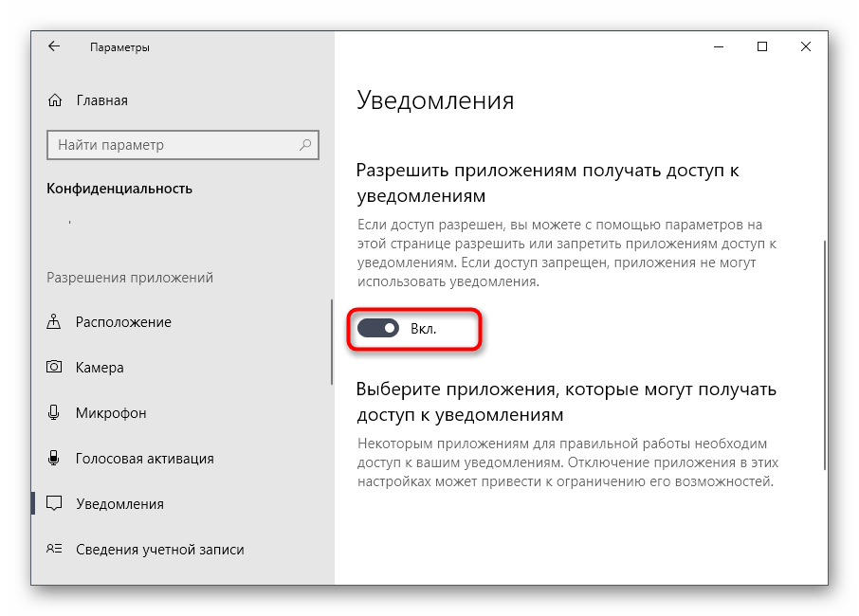Click the search magnifier icon
Image resolution: width=859 pixels, height=616 pixels.
(x=305, y=145)
